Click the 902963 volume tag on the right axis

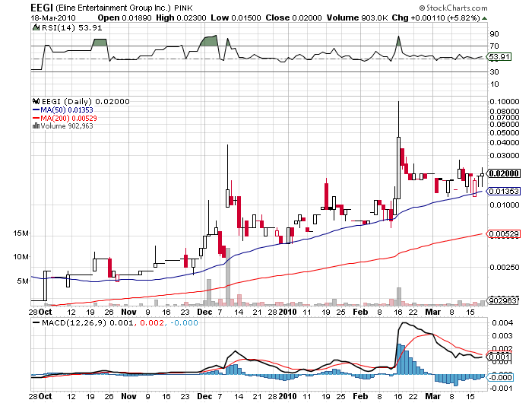click(503, 300)
